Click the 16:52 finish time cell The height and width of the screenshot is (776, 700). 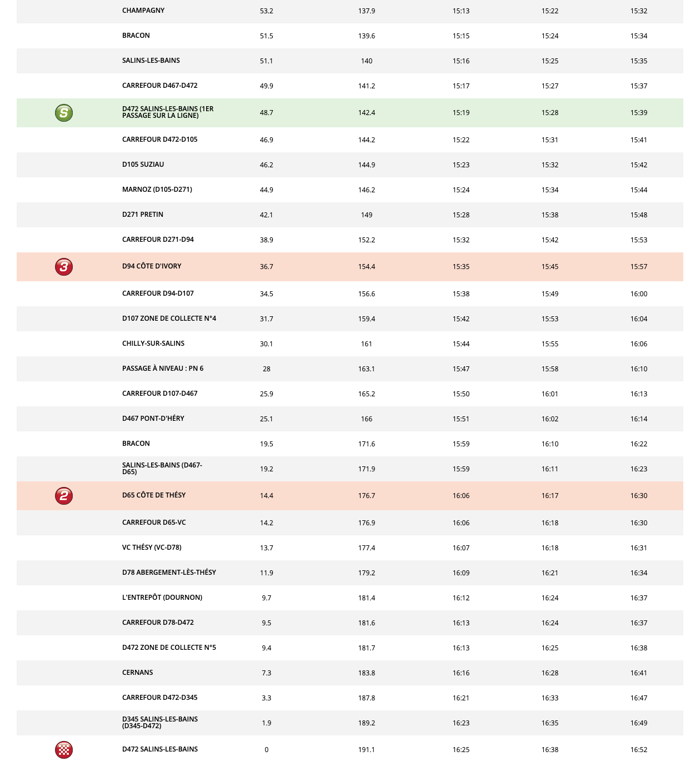tap(639, 750)
